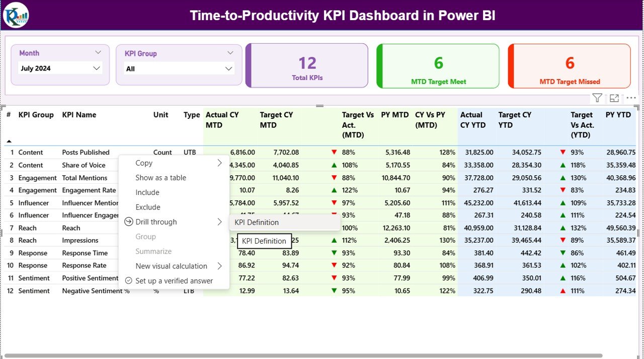Click the red up triangle on Negative Sentiment YTD
Image resolution: width=644 pixels, height=359 pixels.
click(562, 291)
